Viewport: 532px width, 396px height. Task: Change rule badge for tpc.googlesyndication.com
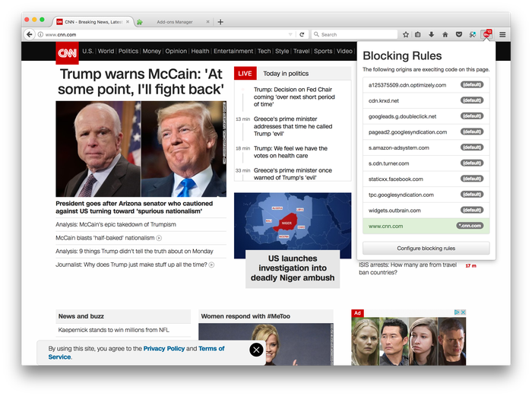click(x=472, y=194)
